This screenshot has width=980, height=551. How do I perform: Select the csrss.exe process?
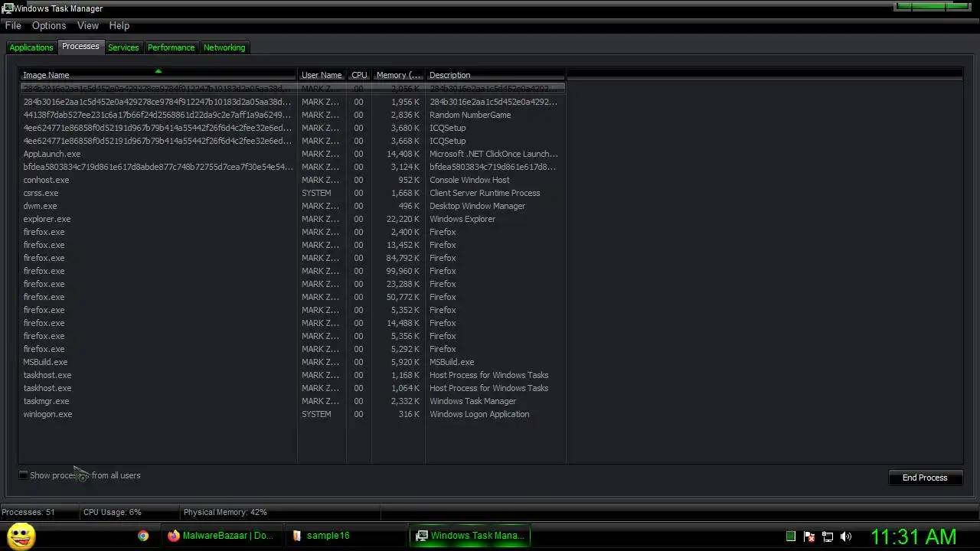41,193
